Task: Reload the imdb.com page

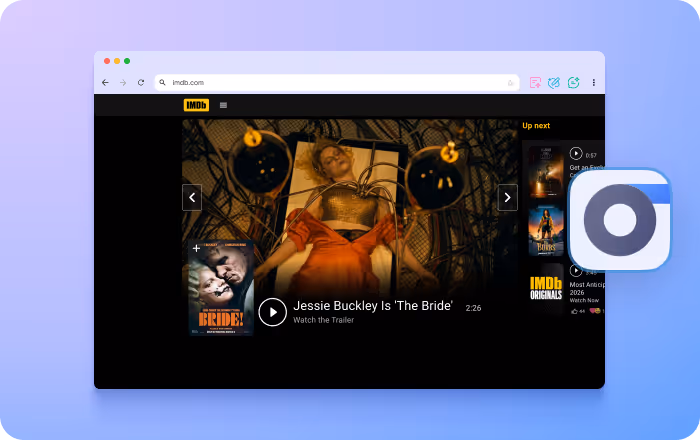Action: 141,83
